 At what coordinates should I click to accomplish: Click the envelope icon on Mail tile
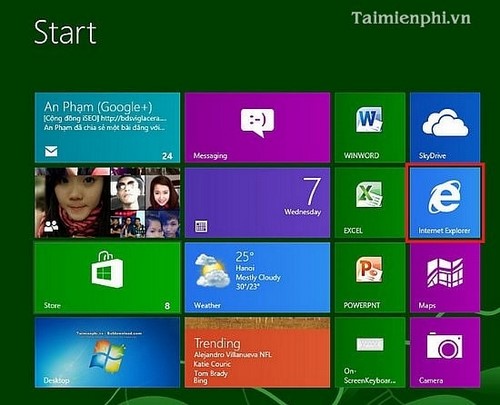[51, 151]
